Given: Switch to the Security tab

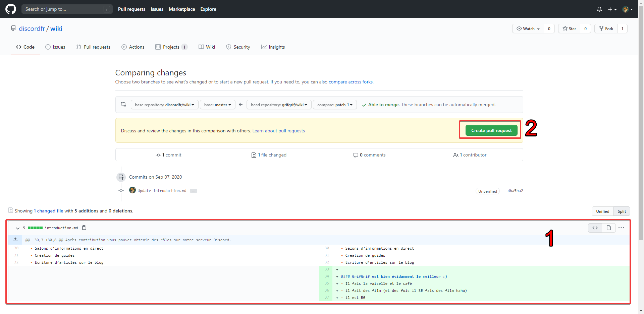Looking at the screenshot, I should click(x=238, y=47).
